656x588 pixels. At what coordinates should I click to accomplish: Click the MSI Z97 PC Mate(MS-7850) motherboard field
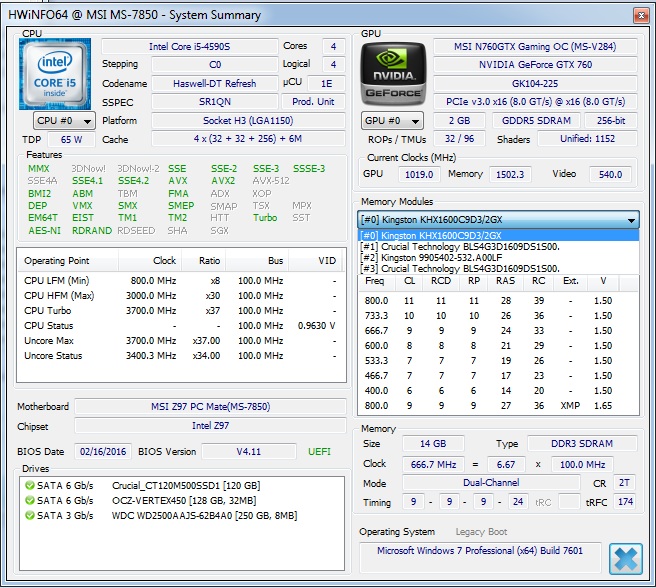(210, 406)
